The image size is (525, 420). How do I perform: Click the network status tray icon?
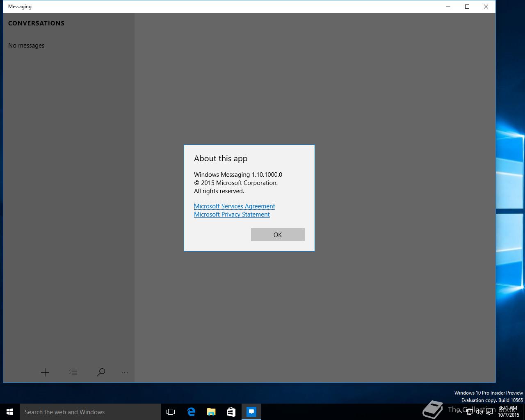(470, 412)
